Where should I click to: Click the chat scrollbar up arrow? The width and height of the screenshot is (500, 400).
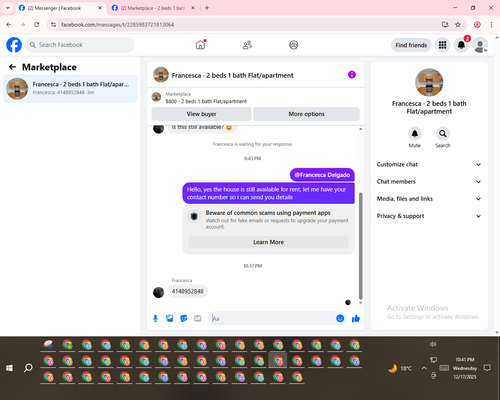tap(360, 129)
